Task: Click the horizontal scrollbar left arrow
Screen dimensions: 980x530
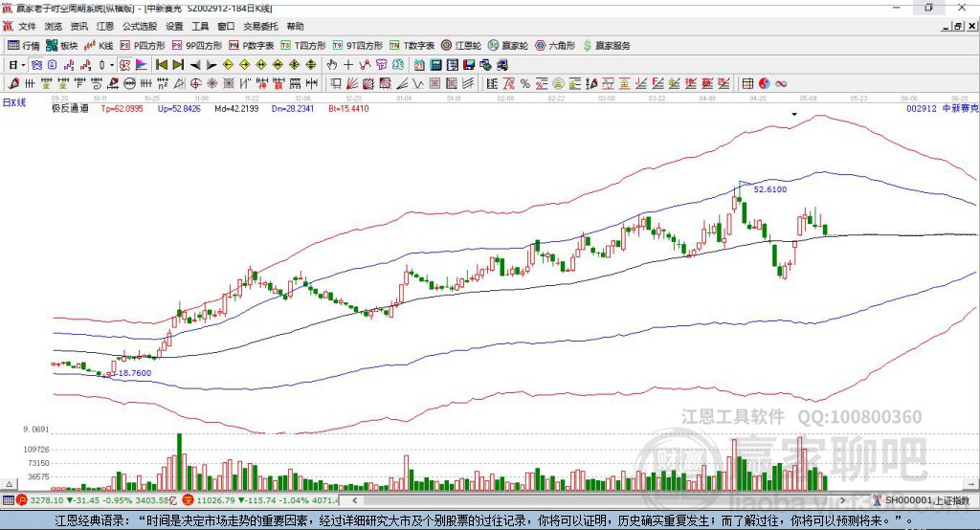Action: pos(355,500)
